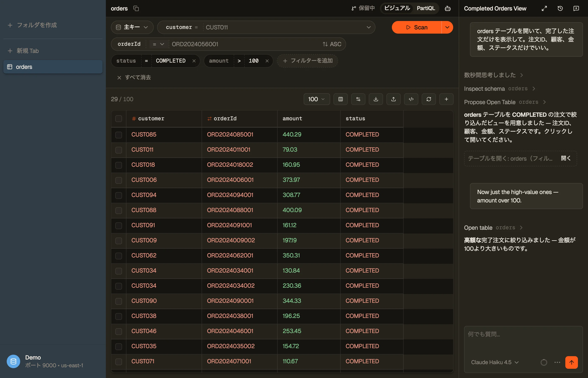
Task: Expand the Completed Orders View chat panel
Action: pos(544,9)
